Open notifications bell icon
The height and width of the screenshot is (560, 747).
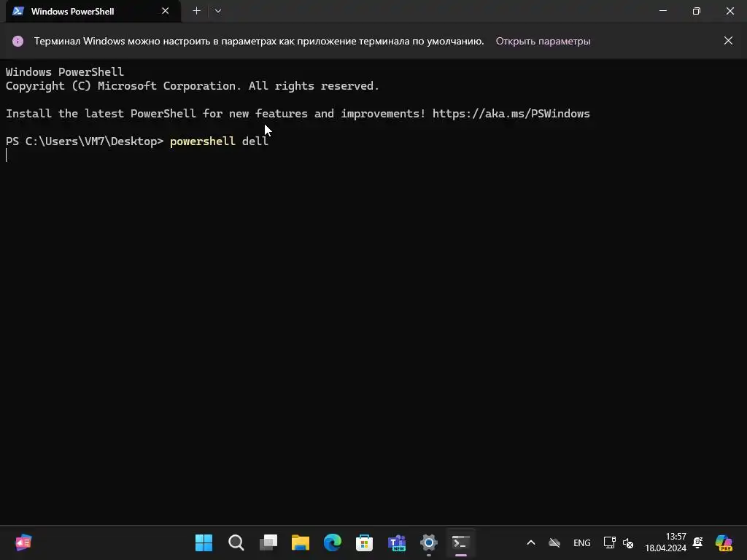698,542
